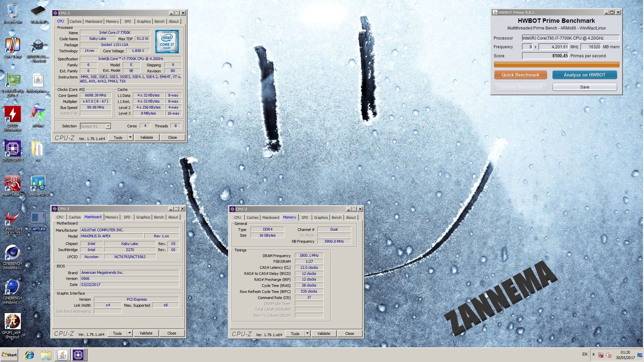Switch to Java app in taskbar

pyautogui.click(x=62, y=355)
